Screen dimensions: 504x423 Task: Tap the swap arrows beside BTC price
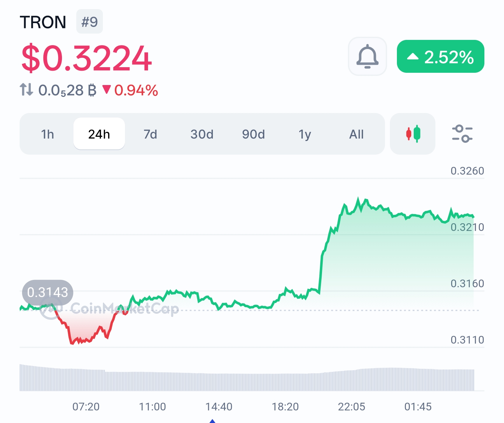(x=26, y=90)
